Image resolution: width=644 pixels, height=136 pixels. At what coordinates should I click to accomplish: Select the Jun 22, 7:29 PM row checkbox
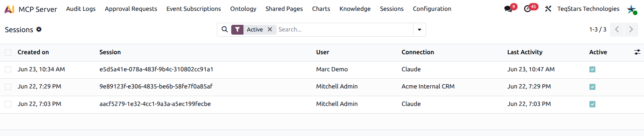8,87
